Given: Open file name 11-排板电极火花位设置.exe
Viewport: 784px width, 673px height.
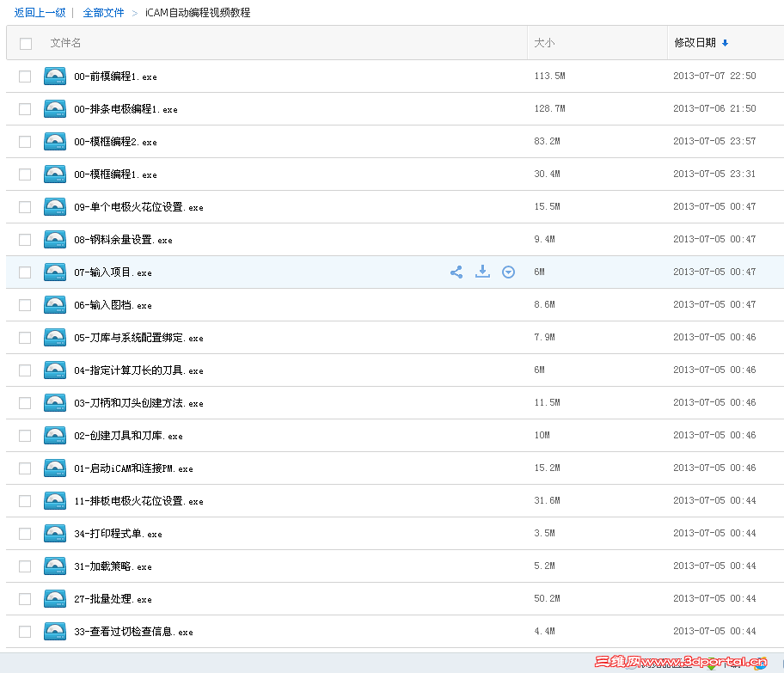Looking at the screenshot, I should click(x=138, y=501).
